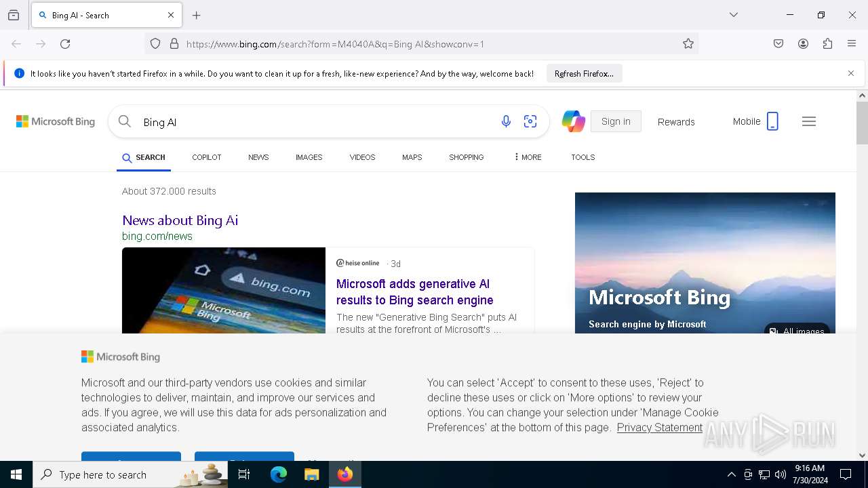The height and width of the screenshot is (488, 868).
Task: Open the Windows notification center
Action: tap(846, 474)
